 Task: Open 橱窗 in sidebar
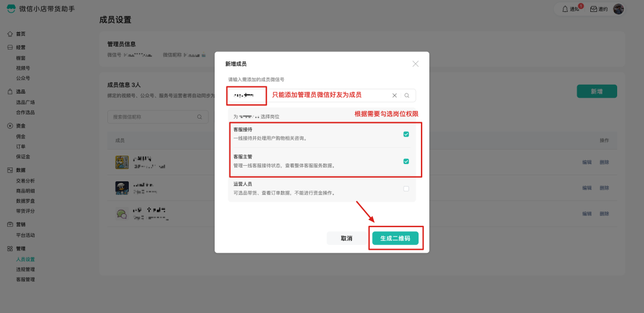click(20, 58)
